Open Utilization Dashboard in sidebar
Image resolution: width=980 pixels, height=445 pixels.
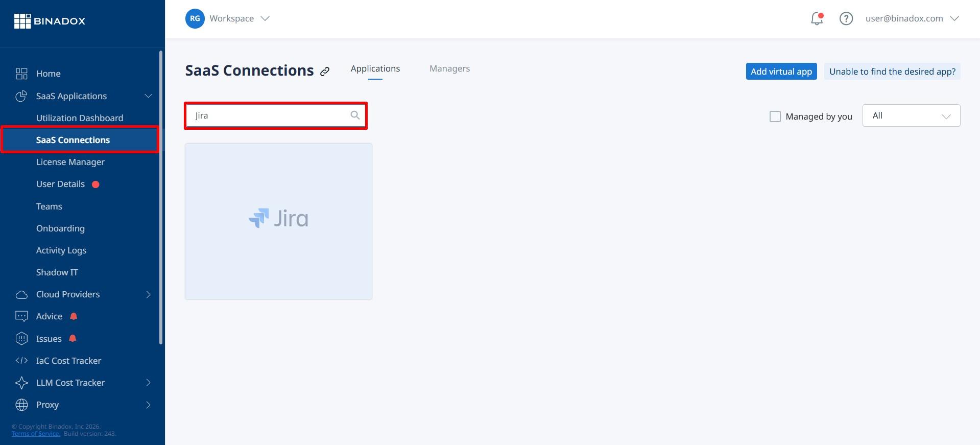click(x=80, y=118)
